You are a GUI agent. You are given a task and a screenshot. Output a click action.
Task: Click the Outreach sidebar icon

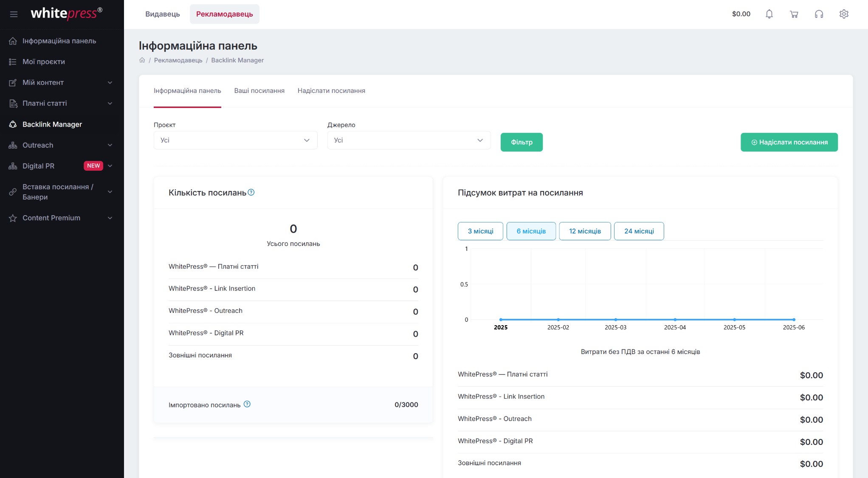(13, 145)
